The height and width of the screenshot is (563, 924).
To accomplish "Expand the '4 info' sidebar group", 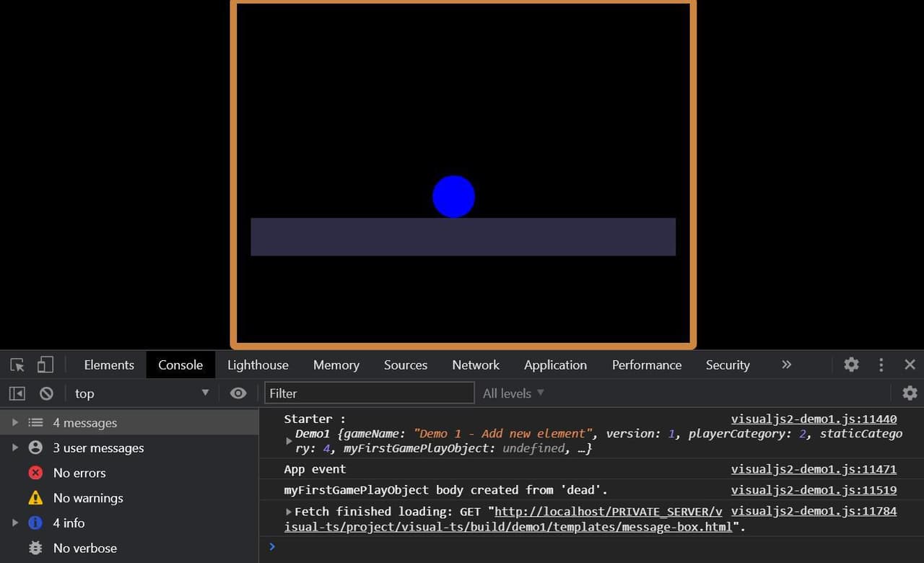I will [14, 523].
